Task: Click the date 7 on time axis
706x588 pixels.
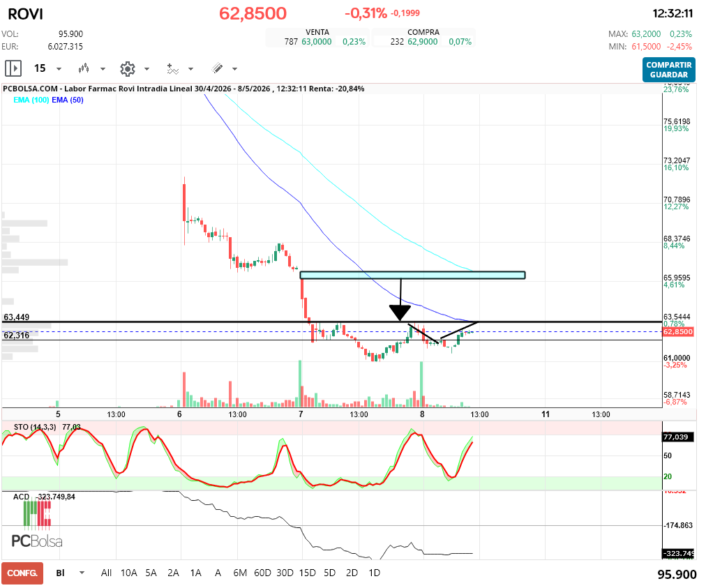Action: click(x=301, y=414)
